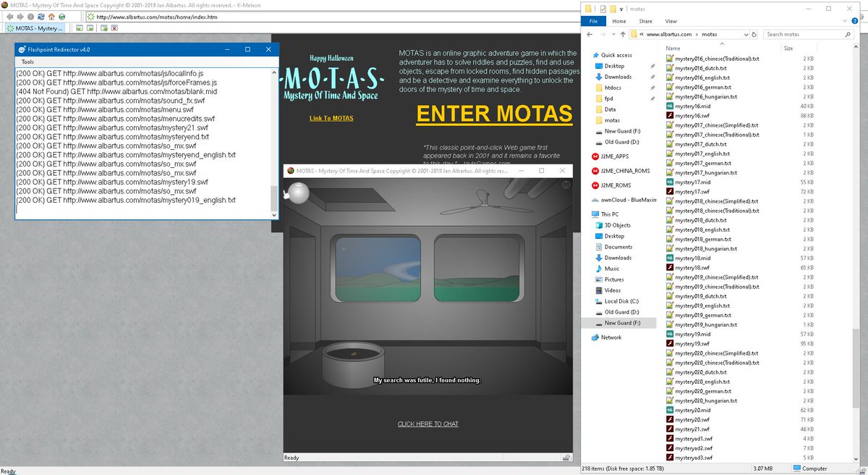Click CLICK HERE TO CHAT link
This screenshot has width=868, height=475.
[x=428, y=424]
